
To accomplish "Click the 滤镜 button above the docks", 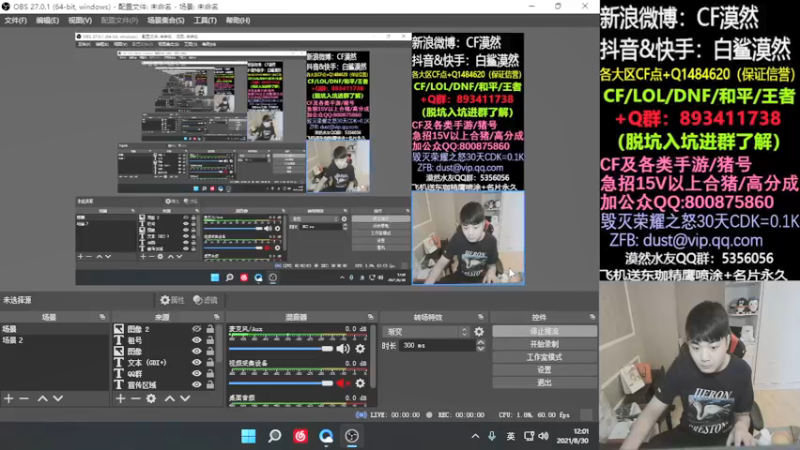I will coord(206,300).
